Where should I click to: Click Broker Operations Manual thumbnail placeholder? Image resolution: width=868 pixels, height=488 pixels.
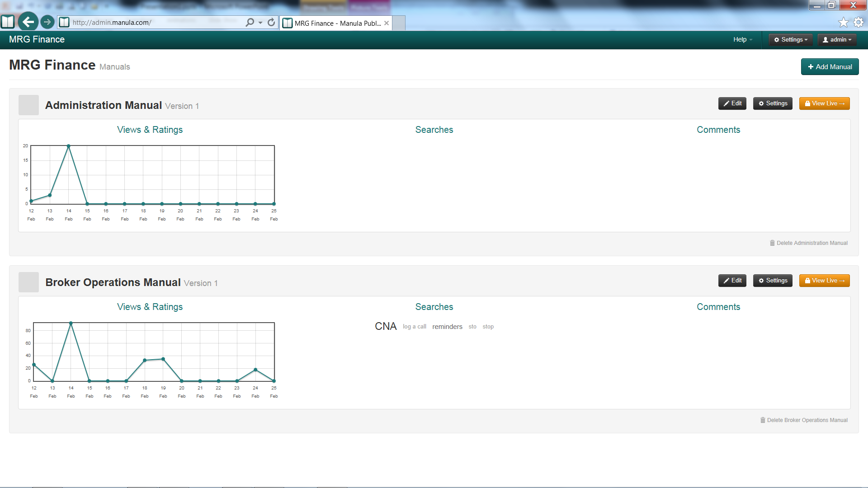(28, 282)
